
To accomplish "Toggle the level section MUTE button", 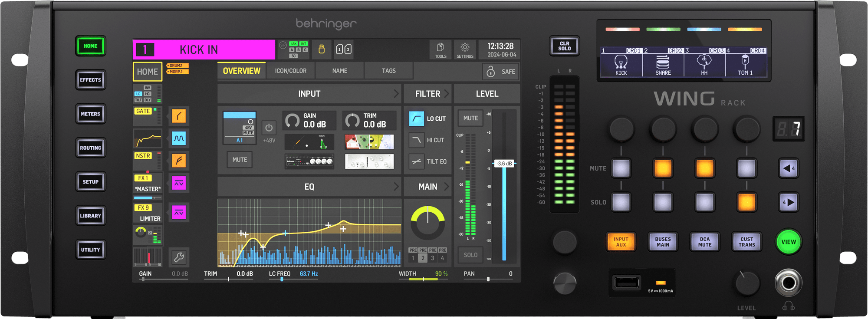I will click(x=470, y=118).
